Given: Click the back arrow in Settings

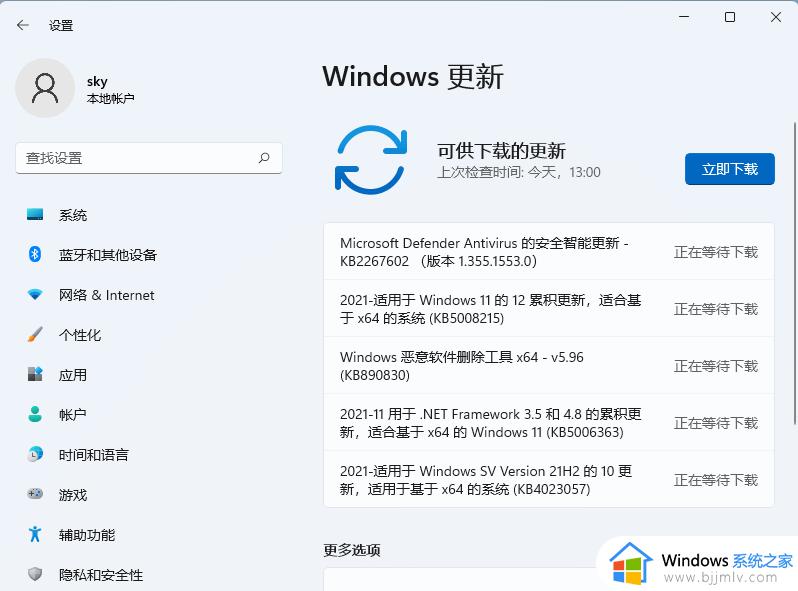Looking at the screenshot, I should (x=23, y=25).
